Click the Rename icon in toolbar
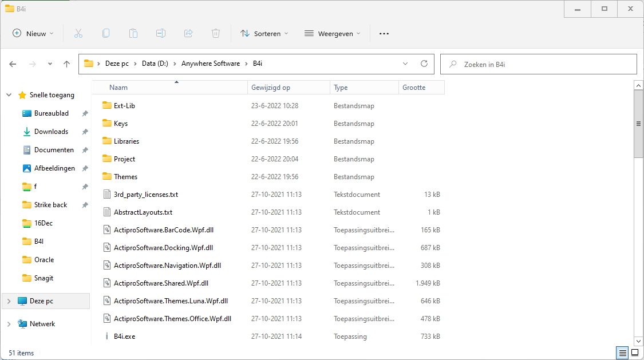The image size is (644, 360). click(161, 33)
